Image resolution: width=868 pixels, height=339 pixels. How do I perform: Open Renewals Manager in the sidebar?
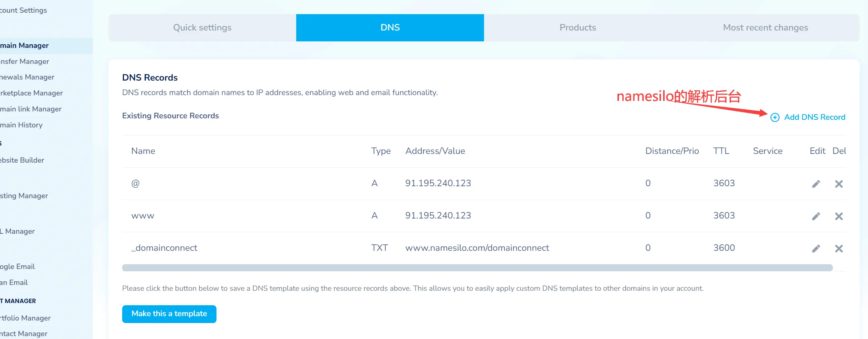(27, 77)
